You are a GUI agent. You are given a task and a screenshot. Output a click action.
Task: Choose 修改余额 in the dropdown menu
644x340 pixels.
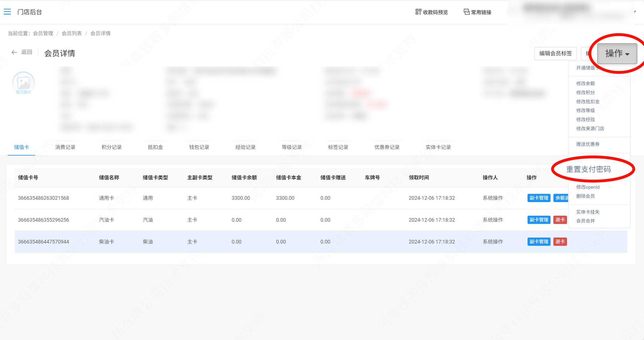585,83
